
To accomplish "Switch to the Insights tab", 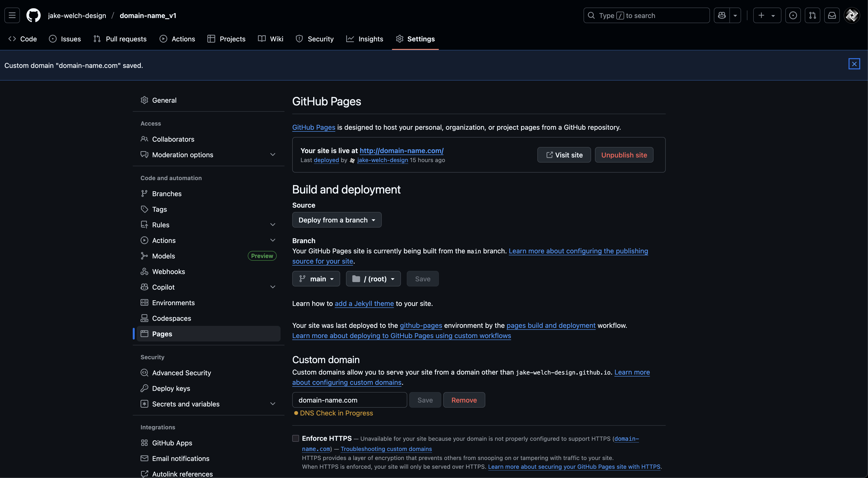I will click(365, 39).
